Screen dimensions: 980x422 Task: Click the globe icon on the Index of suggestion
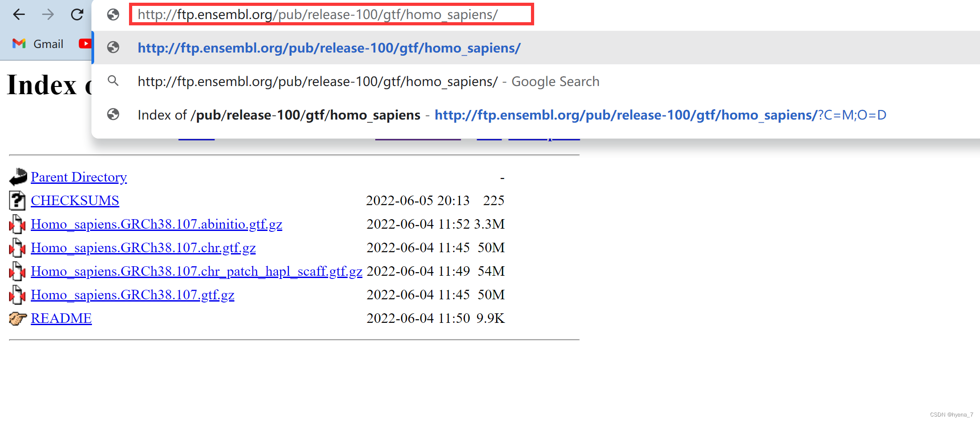click(x=113, y=115)
